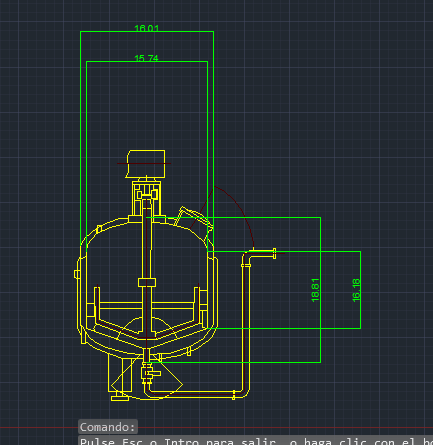Select the 18.81 vertical dimension text

pos(315,290)
